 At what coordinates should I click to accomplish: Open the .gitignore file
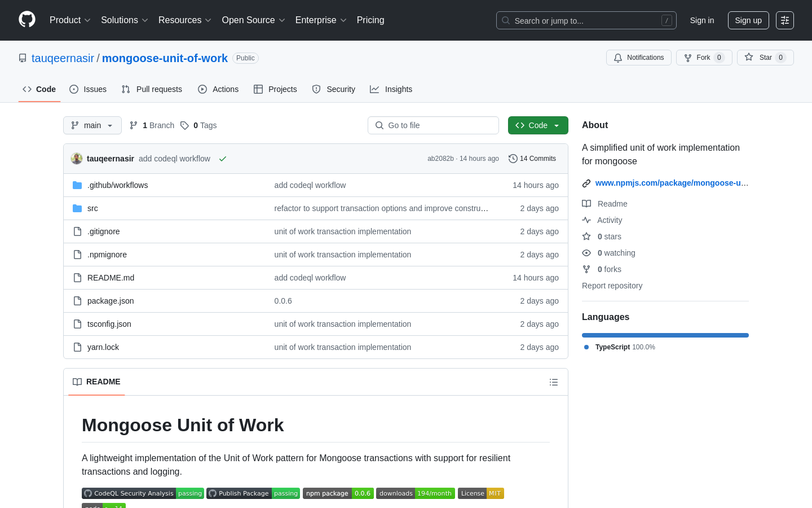point(103,231)
